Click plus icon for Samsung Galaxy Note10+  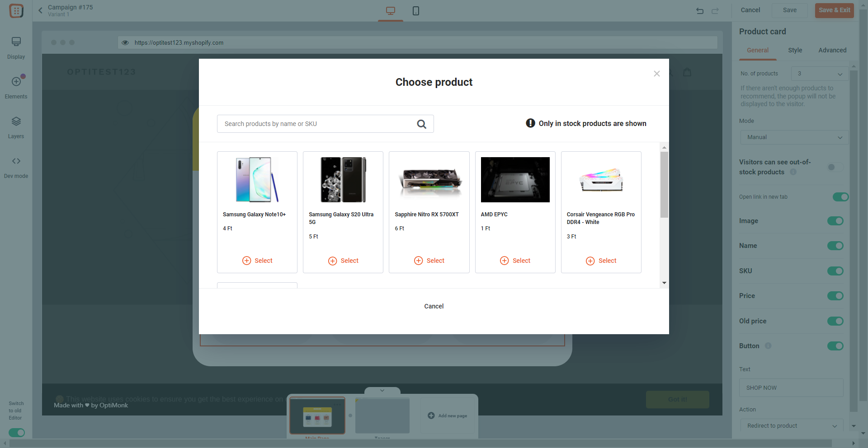(x=246, y=261)
